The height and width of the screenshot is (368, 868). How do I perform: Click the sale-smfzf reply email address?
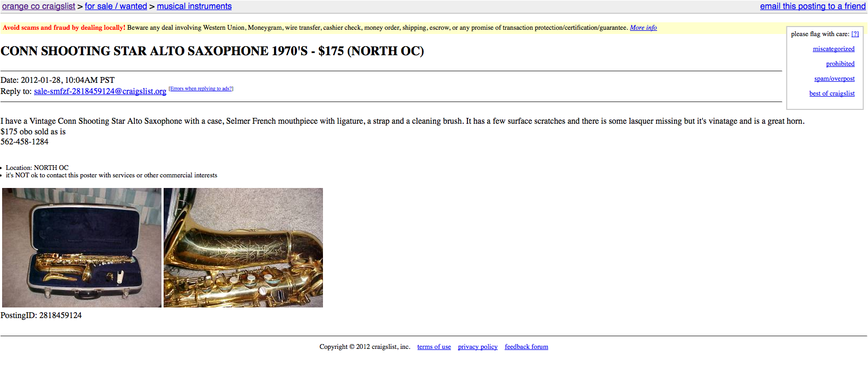point(100,91)
